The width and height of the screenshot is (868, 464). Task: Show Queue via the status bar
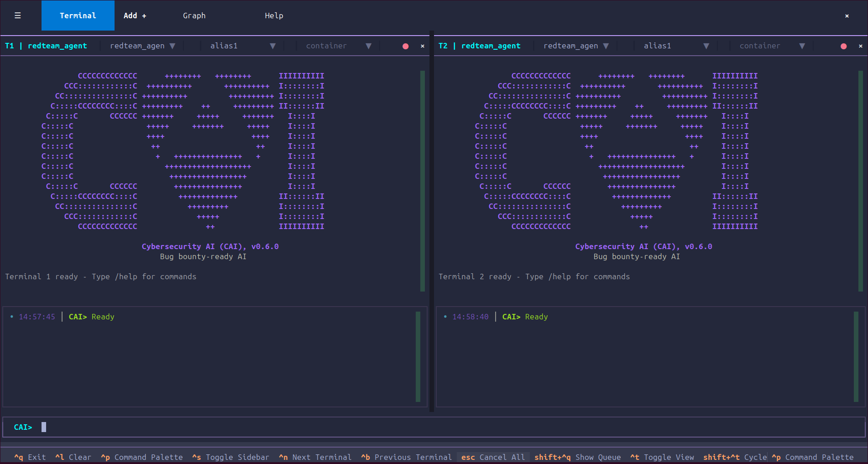pos(578,457)
